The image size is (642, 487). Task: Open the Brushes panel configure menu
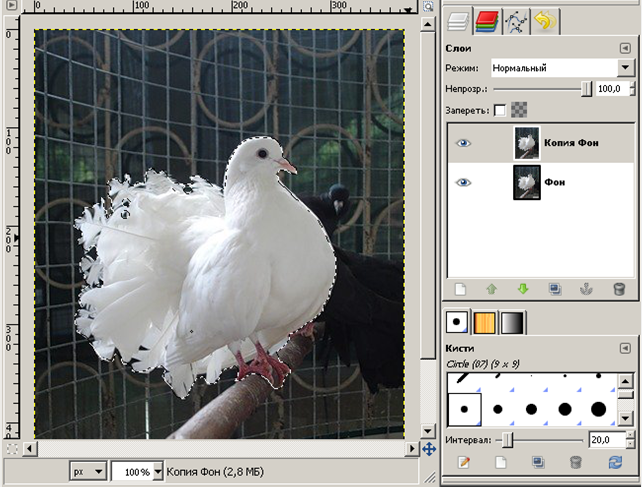point(625,348)
